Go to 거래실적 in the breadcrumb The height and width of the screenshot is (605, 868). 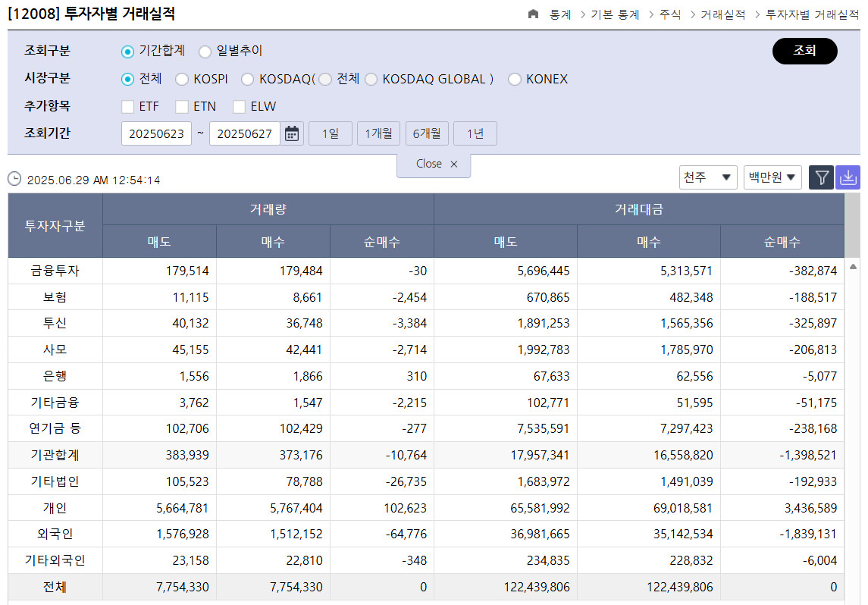(722, 14)
